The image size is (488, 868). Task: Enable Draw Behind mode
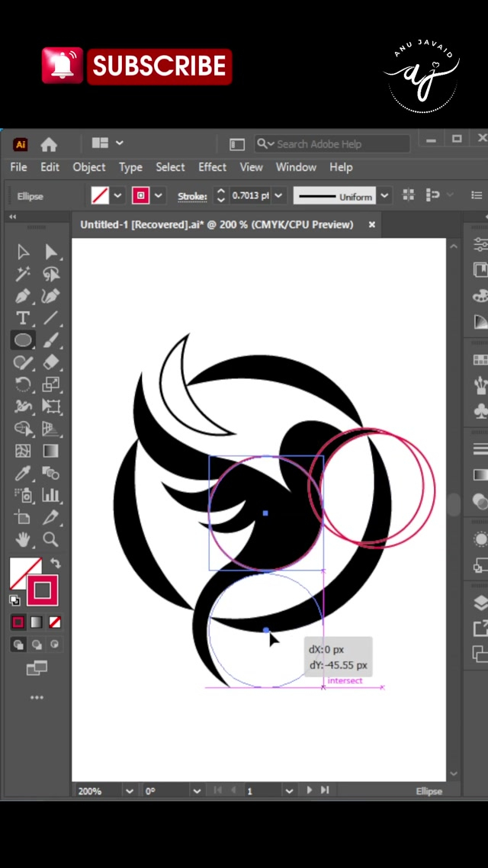click(37, 645)
